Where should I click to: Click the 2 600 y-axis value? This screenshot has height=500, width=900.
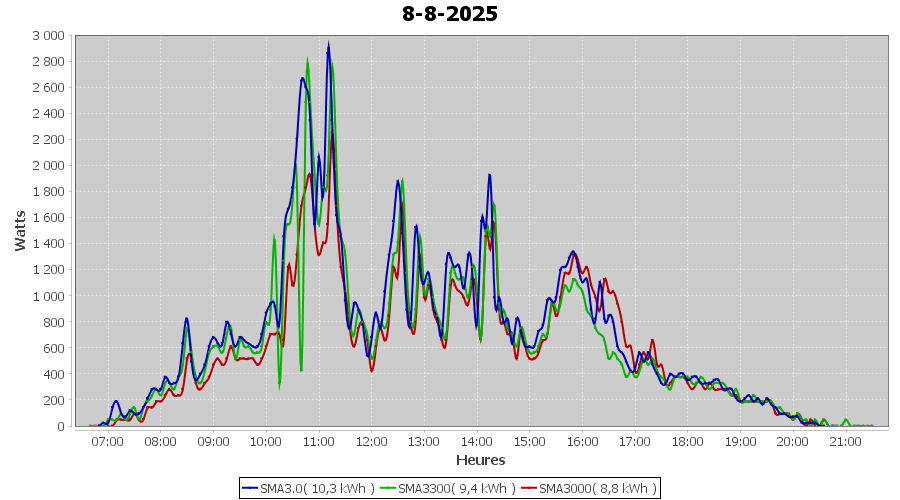[49, 88]
